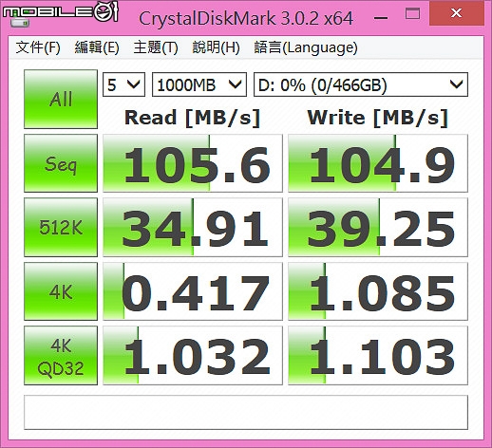492x448 pixels.
Task: Click the 4K read result 0.417
Action: click(193, 291)
